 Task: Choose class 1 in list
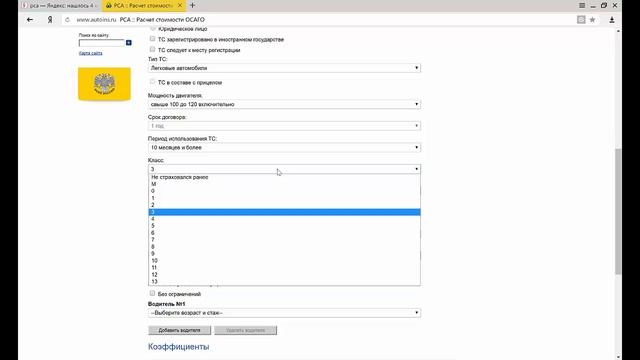284,198
